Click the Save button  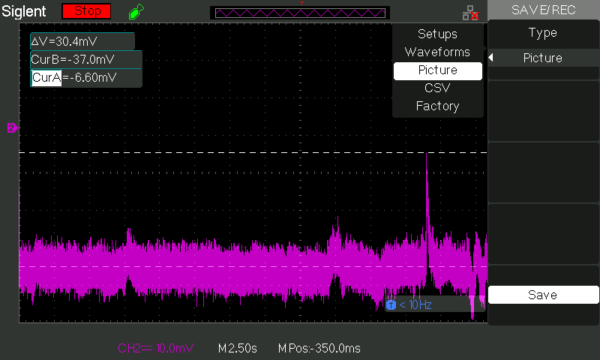(x=543, y=295)
